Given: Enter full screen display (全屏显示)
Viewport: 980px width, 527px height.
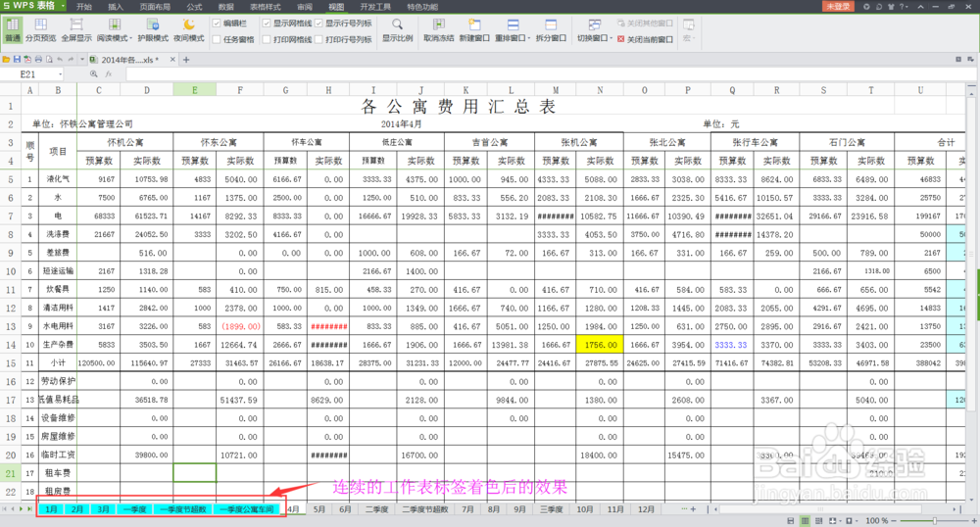Looking at the screenshot, I should pyautogui.click(x=76, y=30).
